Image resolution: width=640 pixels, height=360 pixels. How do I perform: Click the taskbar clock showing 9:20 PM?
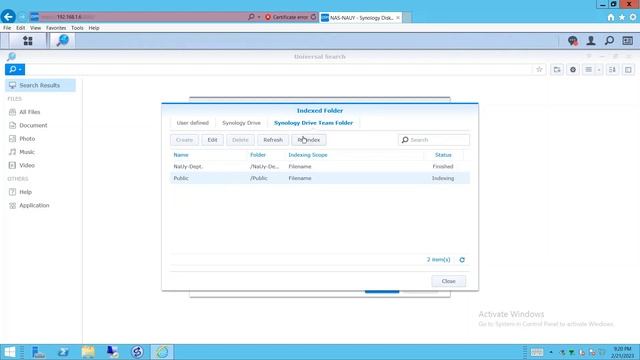coord(622,352)
